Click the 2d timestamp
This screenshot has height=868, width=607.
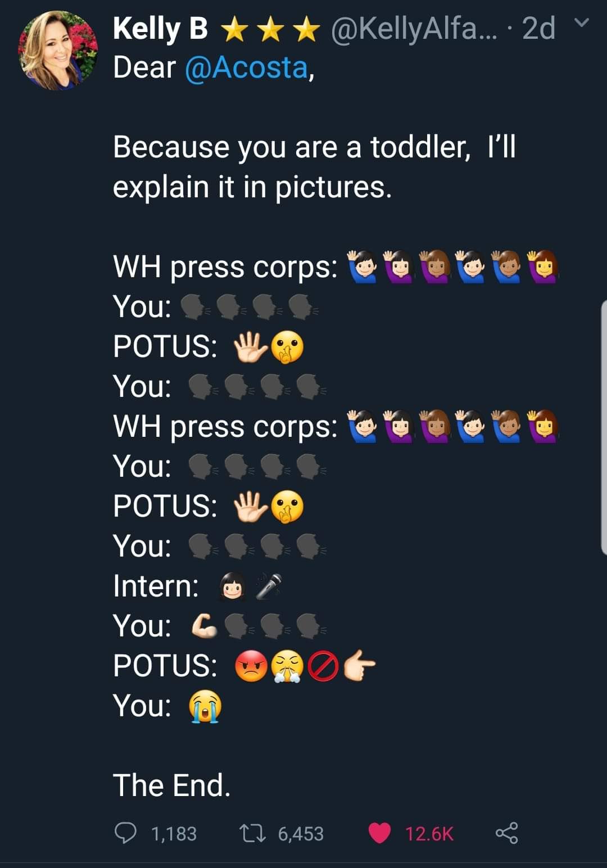coord(538,28)
